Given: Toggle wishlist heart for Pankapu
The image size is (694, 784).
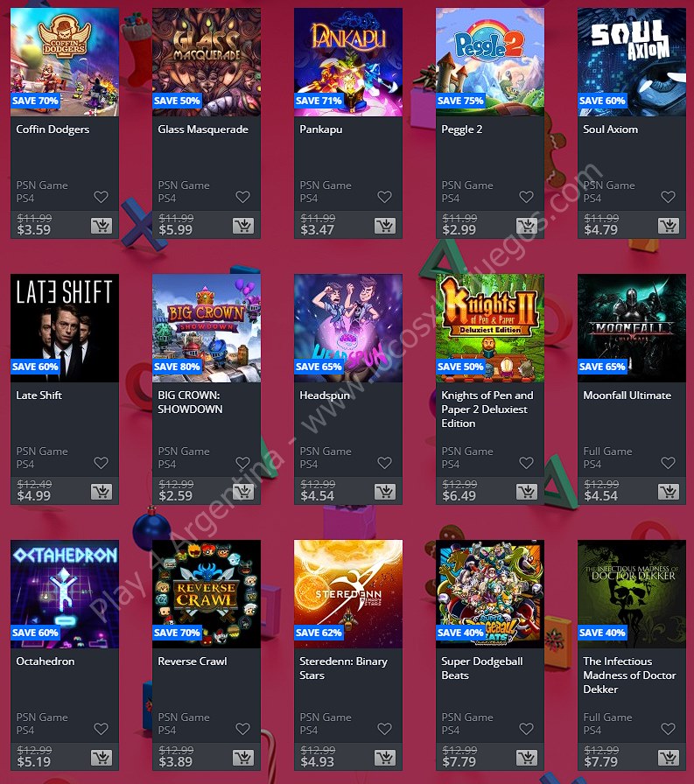Looking at the screenshot, I should coord(384,197).
